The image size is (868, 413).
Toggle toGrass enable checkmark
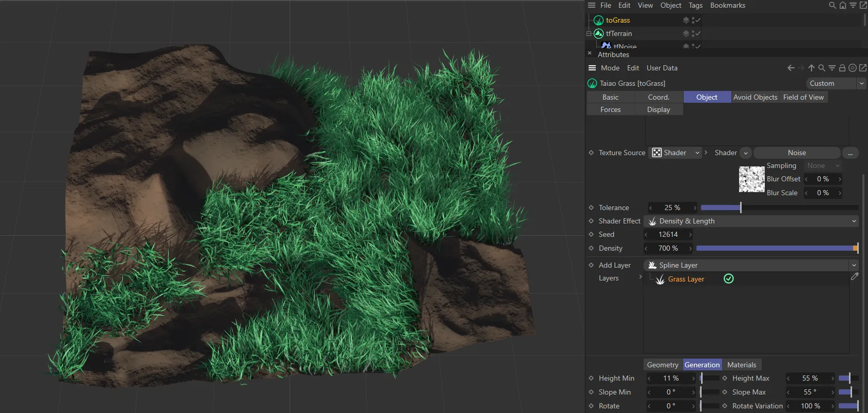pos(698,21)
